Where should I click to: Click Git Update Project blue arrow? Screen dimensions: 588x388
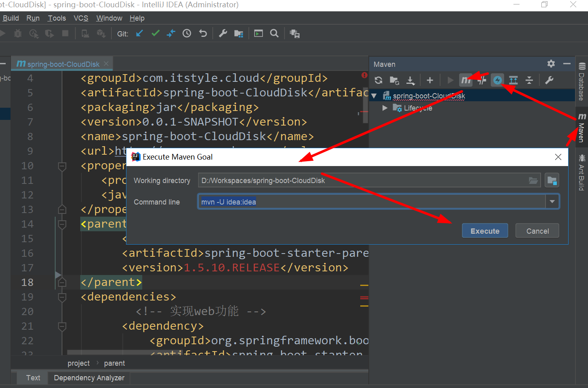139,33
